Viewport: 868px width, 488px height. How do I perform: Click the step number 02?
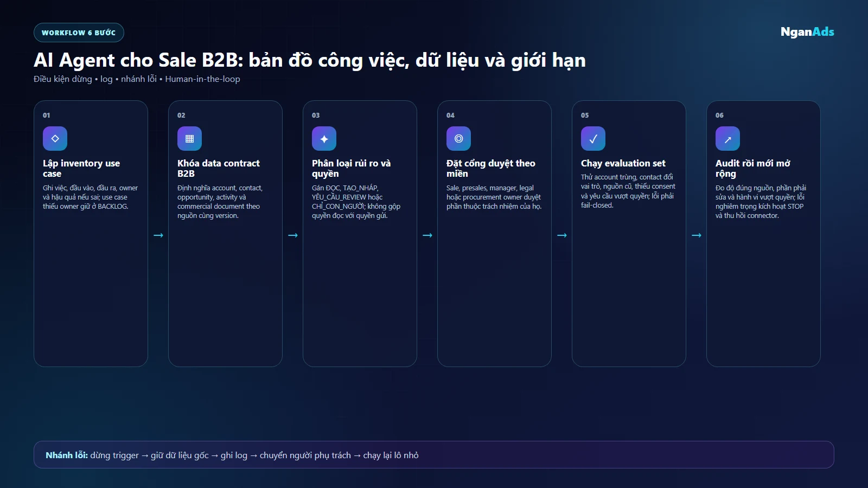(x=181, y=115)
